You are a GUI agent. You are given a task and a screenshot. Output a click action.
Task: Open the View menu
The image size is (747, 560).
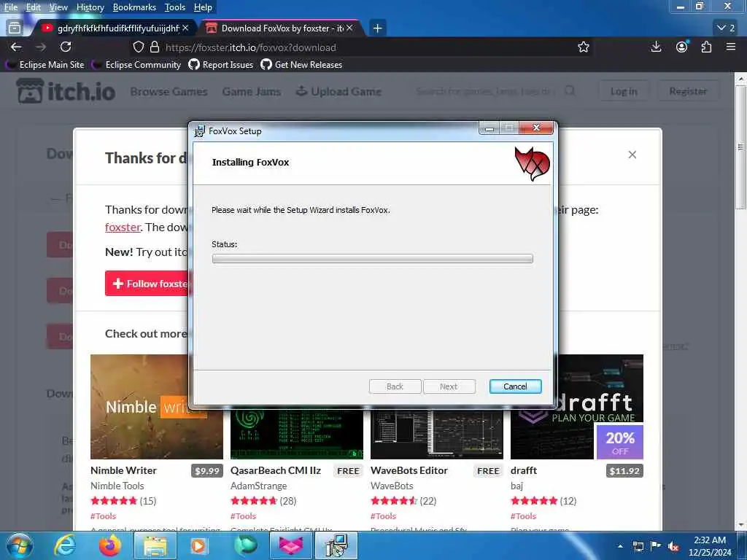[x=58, y=7]
